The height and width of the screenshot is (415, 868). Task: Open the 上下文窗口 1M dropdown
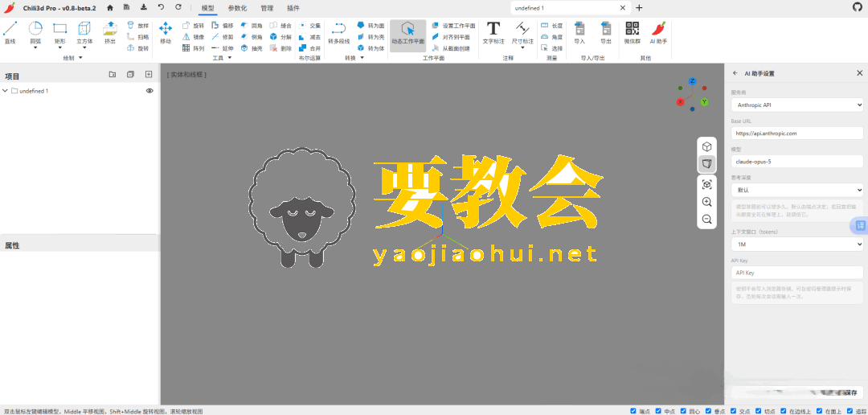pos(796,244)
